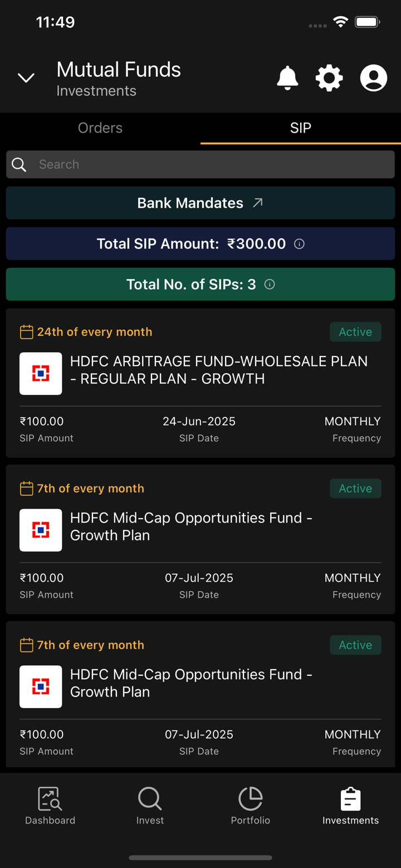The width and height of the screenshot is (401, 868).
Task: Open the Portfolio pie chart tab
Action: tap(251, 806)
